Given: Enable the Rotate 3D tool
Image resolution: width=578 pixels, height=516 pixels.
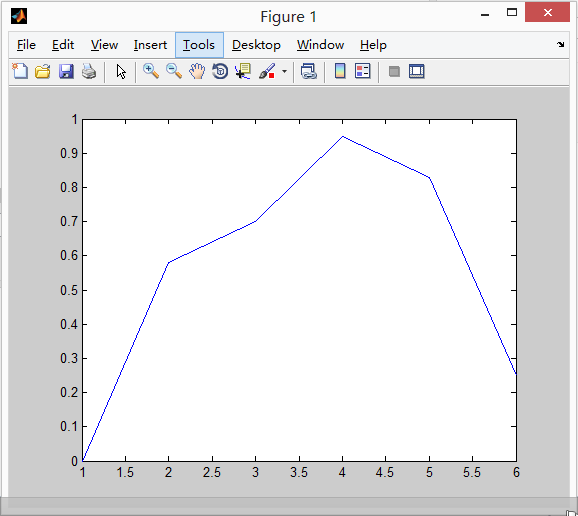Looking at the screenshot, I should tap(220, 71).
